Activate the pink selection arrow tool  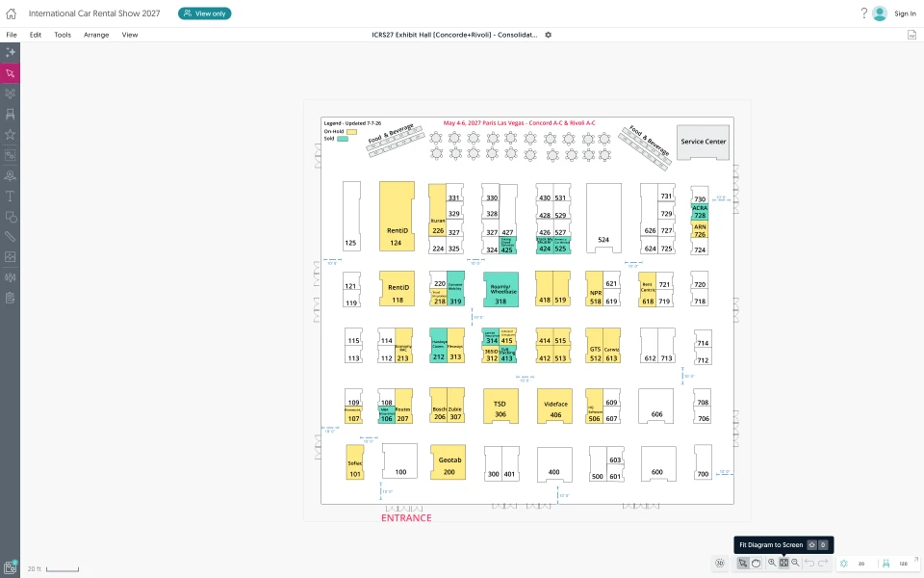[10, 74]
